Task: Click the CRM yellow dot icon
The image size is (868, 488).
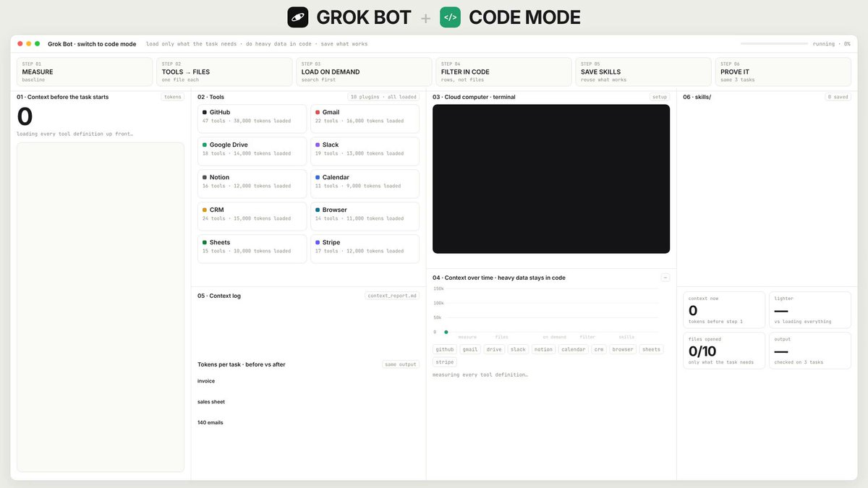Action: pos(205,210)
